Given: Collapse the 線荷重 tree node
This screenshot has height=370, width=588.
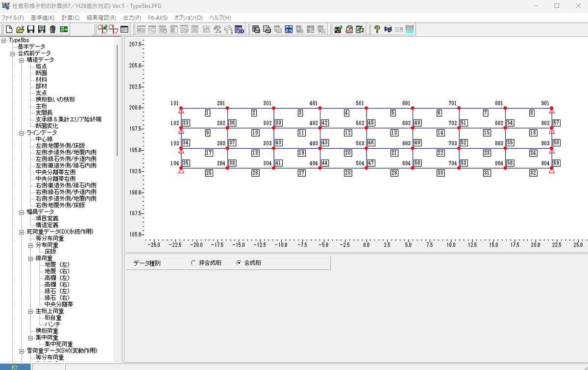Looking at the screenshot, I should click(30, 258).
